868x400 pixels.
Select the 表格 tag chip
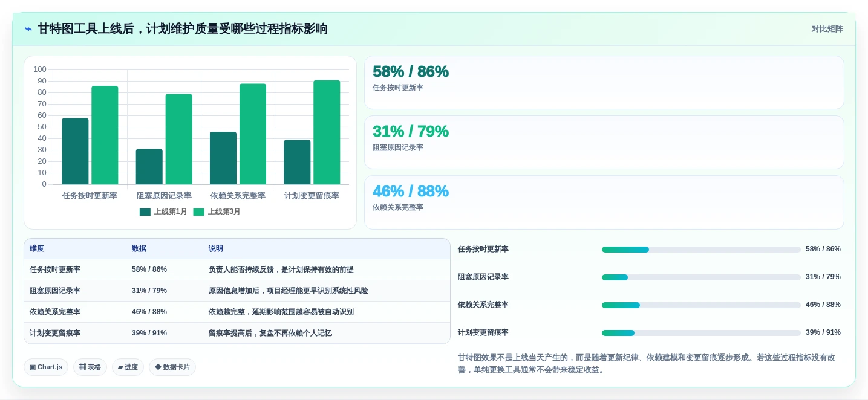coord(90,367)
